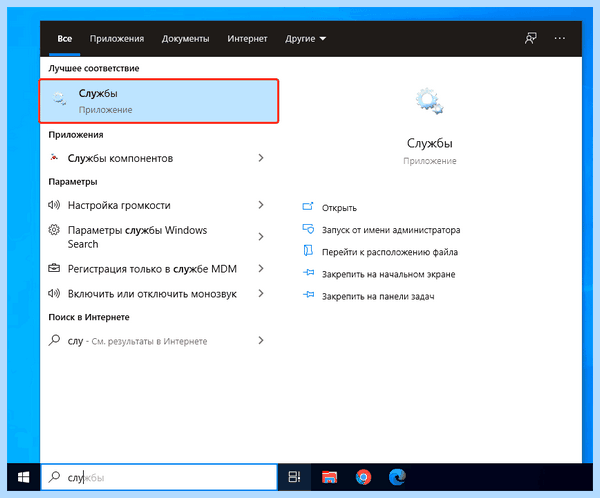600x498 pixels.
Task: Click pin icon beside Закрепить на панели задач
Action: pos(308,295)
